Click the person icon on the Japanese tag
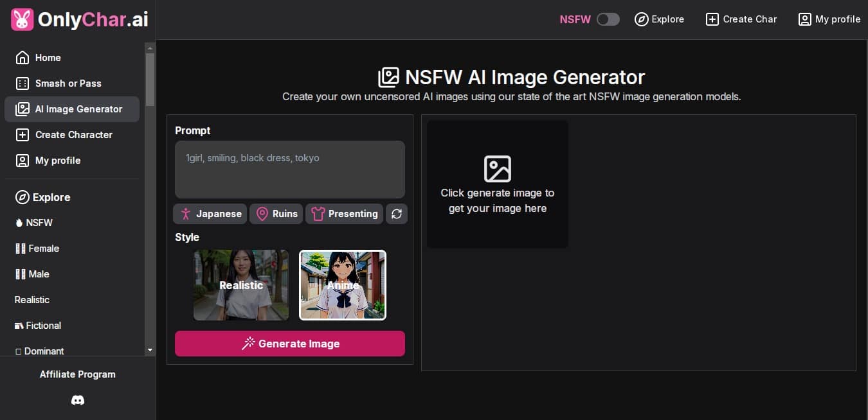The width and height of the screenshot is (868, 420). (186, 214)
